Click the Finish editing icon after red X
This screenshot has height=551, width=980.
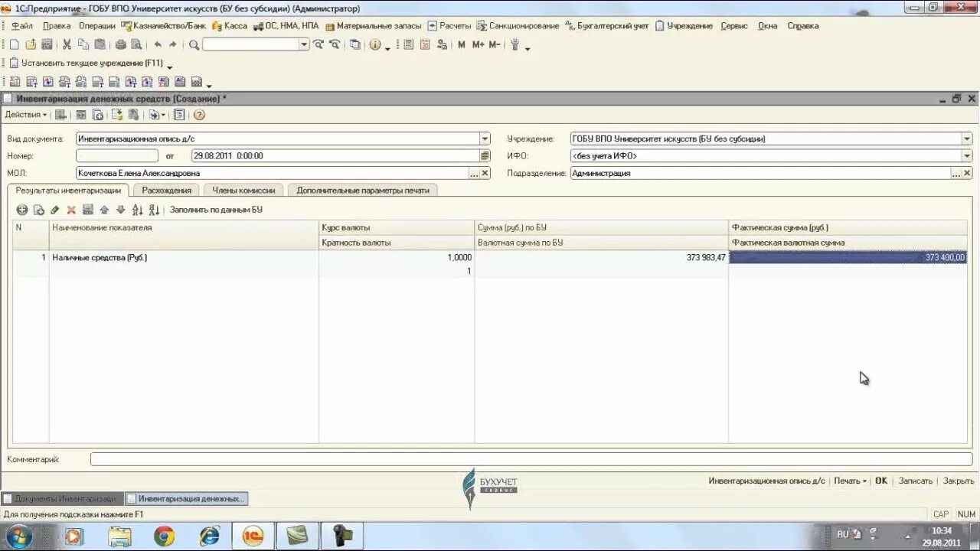[x=88, y=210]
